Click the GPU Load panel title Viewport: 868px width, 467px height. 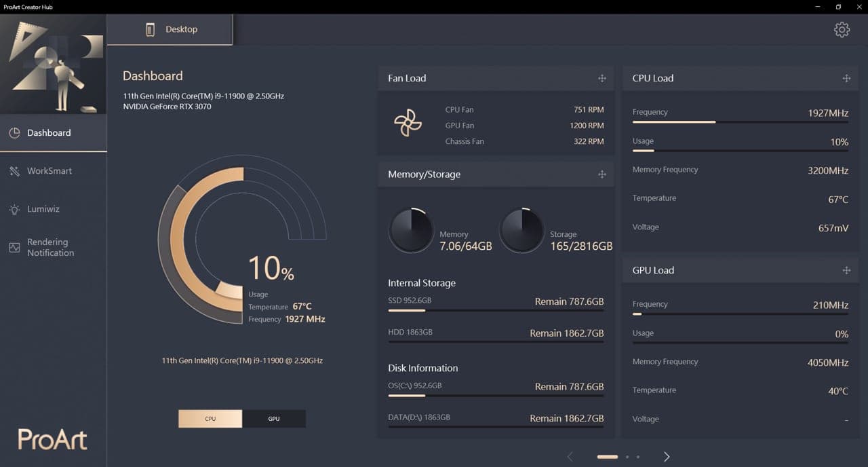pyautogui.click(x=653, y=270)
